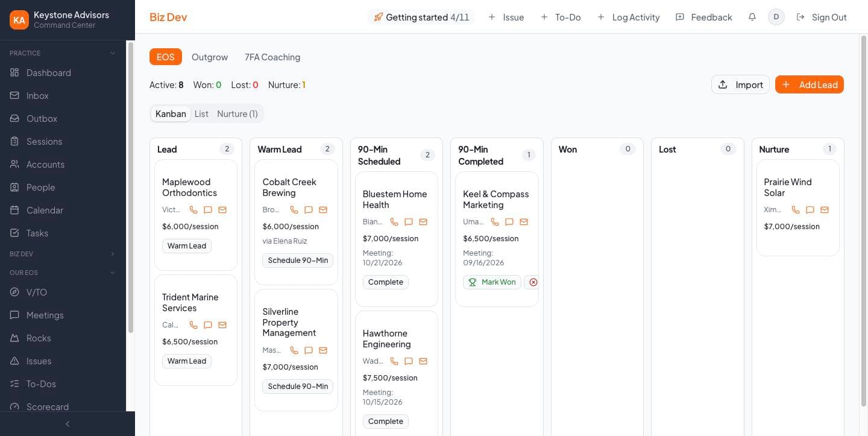Screen dimensions: 868x436
Task: Click phone icon on Bluestem Home Health card
Action: point(394,222)
